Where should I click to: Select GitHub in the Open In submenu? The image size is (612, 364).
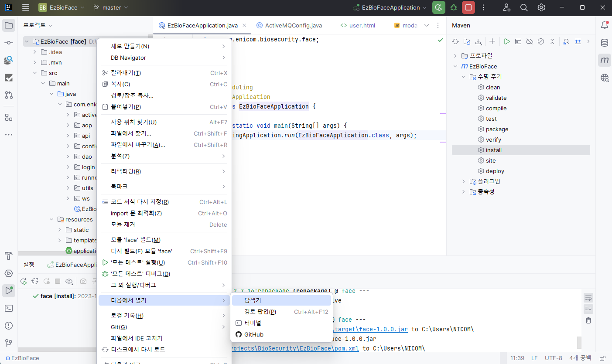[281, 334]
